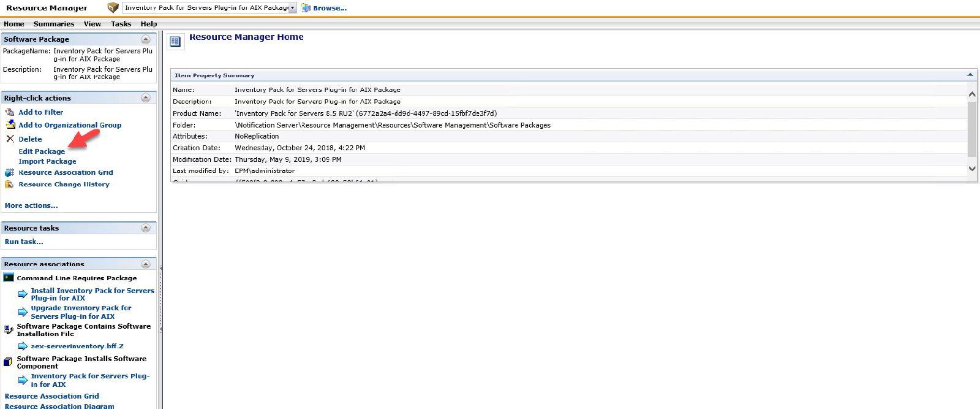Click the Browse folder icon
The image size is (980, 409).
tap(306, 8)
